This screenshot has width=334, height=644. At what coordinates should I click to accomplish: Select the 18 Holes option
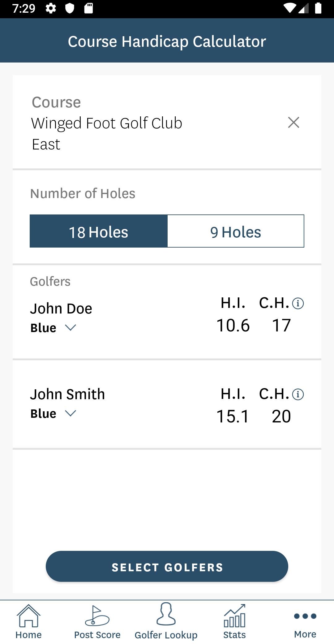tap(99, 231)
